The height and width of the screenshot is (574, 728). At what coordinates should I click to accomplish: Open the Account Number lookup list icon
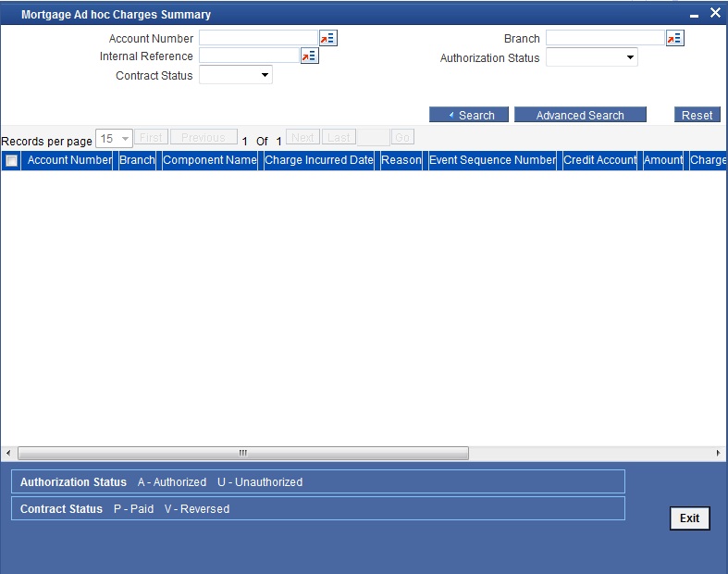tap(328, 38)
